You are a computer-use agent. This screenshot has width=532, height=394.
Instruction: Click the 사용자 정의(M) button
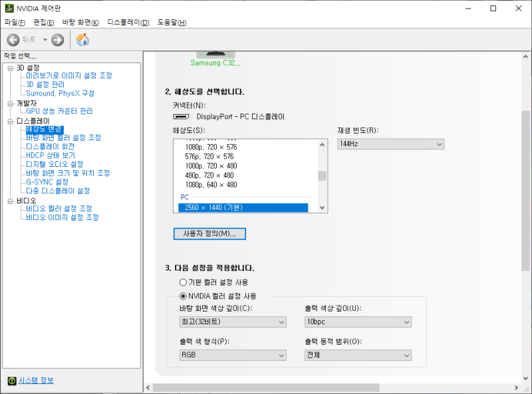209,233
